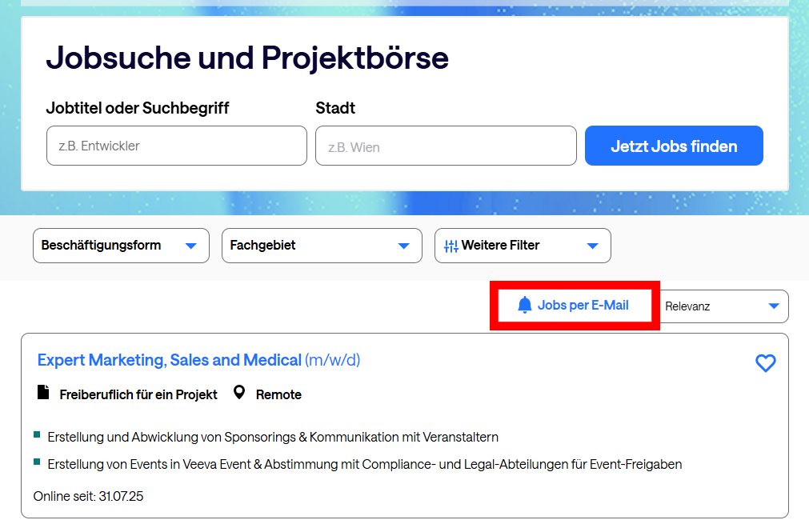Focus the Jobtitel oder Suchbegriff input field

point(177,146)
